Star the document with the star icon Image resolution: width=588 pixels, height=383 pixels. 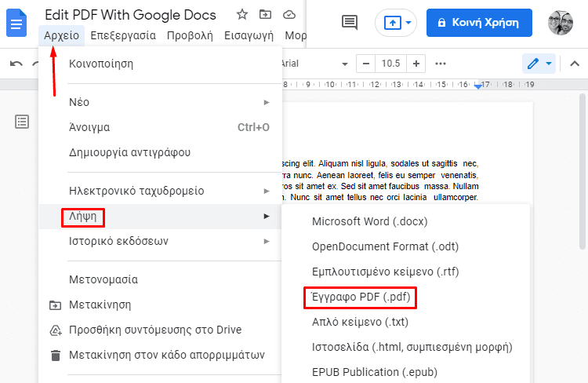pos(242,15)
